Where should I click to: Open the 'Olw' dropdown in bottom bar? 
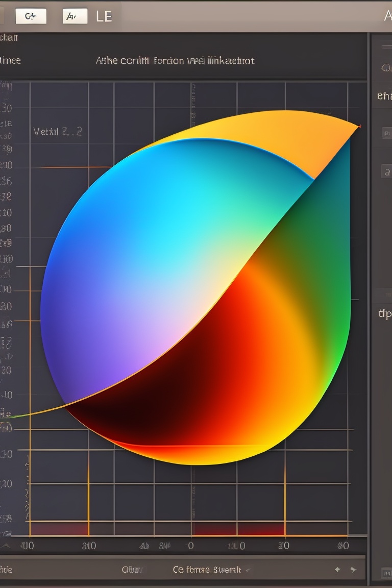pyautogui.click(x=132, y=569)
